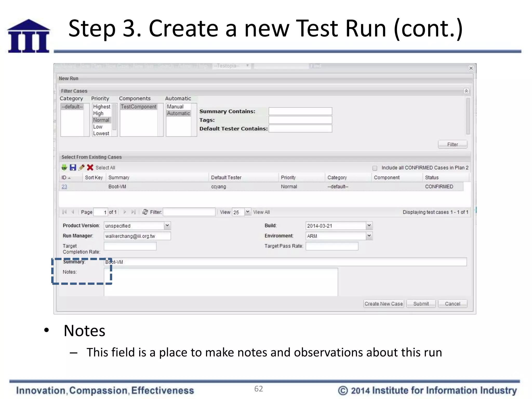Select Automatic option in list

coord(178,114)
